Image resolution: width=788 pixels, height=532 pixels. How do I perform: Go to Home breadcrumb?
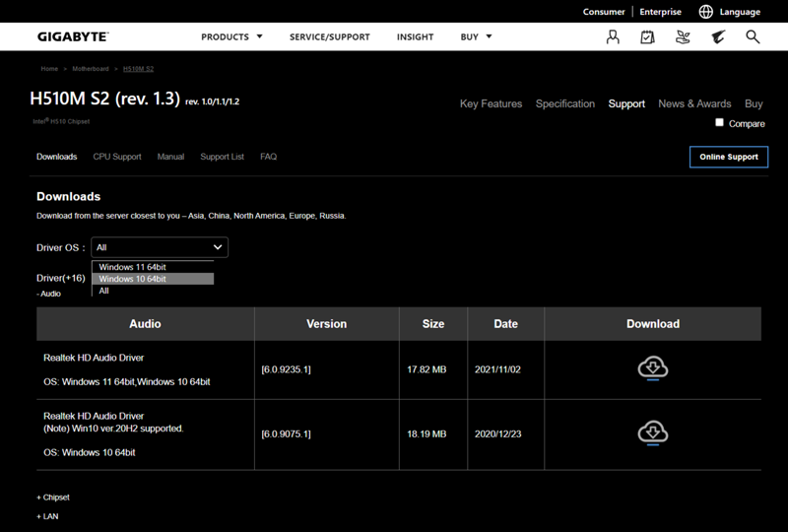49,69
